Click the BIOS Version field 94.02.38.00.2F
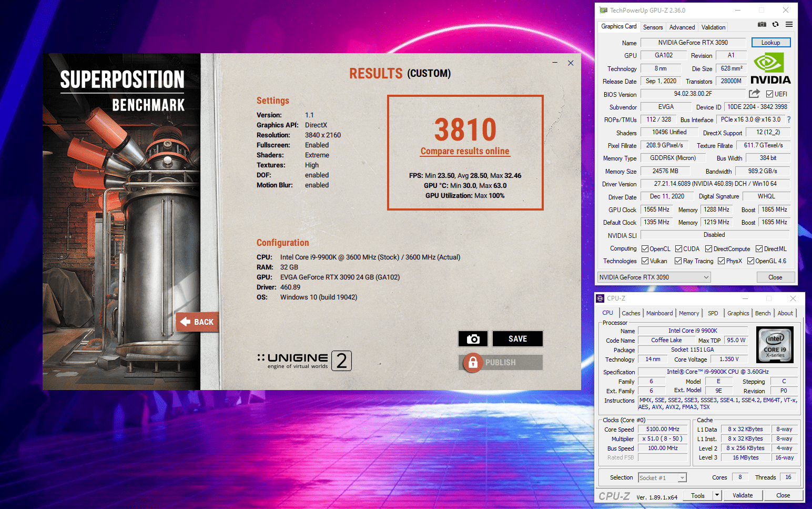 (x=693, y=94)
